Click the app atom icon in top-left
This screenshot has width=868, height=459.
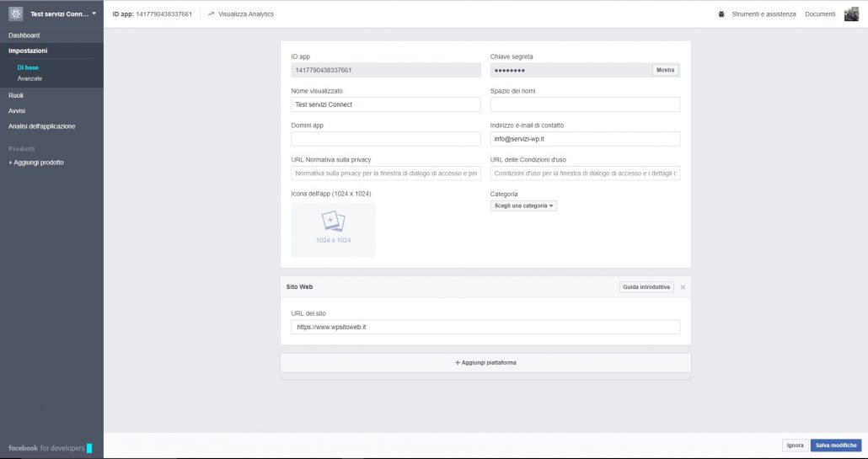15,13
